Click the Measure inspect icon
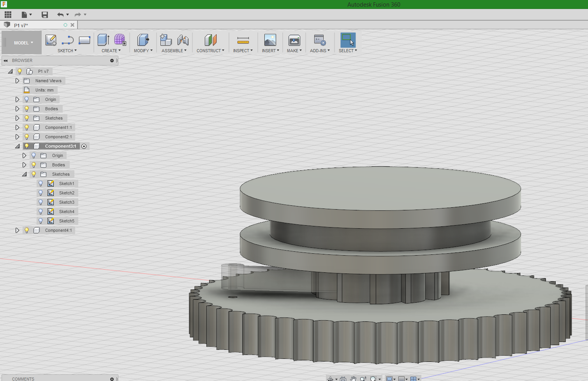 pos(243,40)
